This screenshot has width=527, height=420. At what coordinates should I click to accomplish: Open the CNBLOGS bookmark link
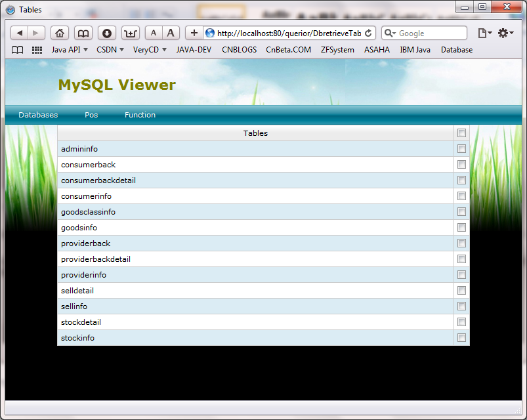pos(239,50)
